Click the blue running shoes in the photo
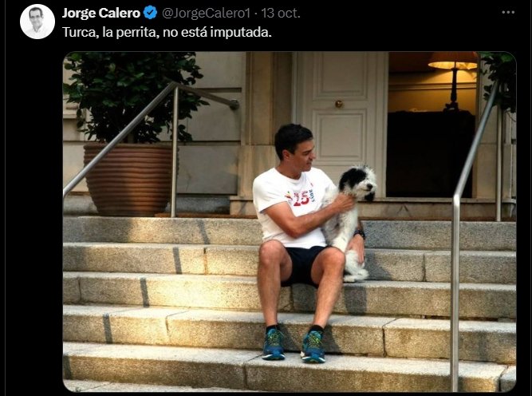Viewport: 532px width, 396px height. (294, 343)
